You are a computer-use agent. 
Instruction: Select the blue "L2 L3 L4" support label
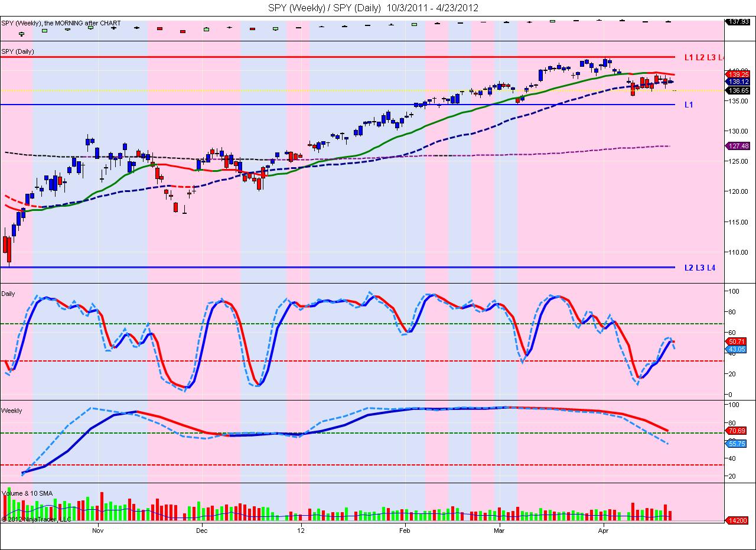[x=700, y=268]
